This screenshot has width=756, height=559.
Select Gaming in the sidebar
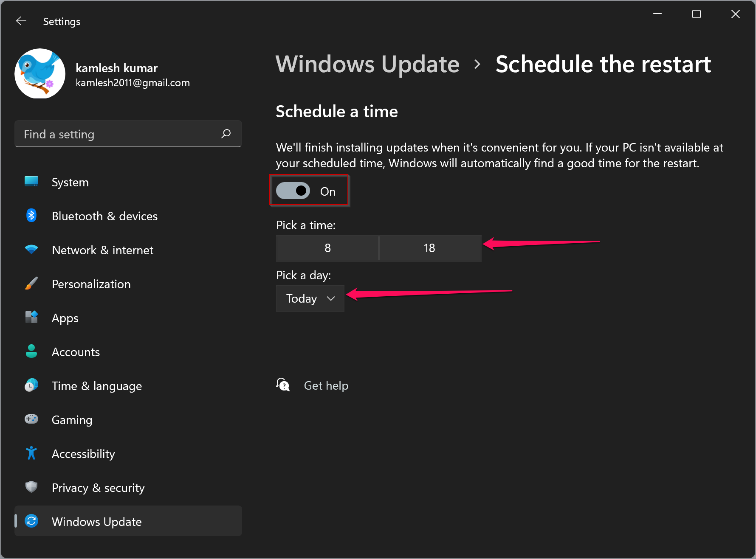(128, 420)
